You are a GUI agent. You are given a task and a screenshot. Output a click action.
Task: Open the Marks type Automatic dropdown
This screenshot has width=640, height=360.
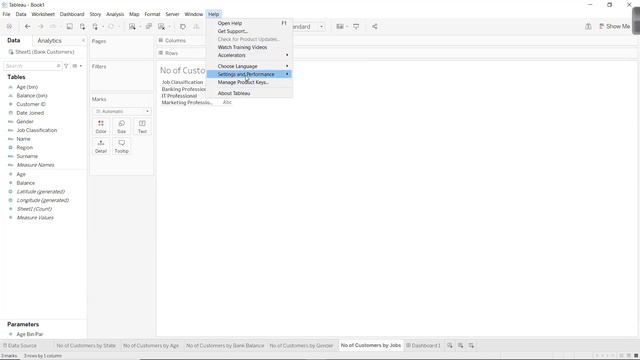tap(122, 111)
